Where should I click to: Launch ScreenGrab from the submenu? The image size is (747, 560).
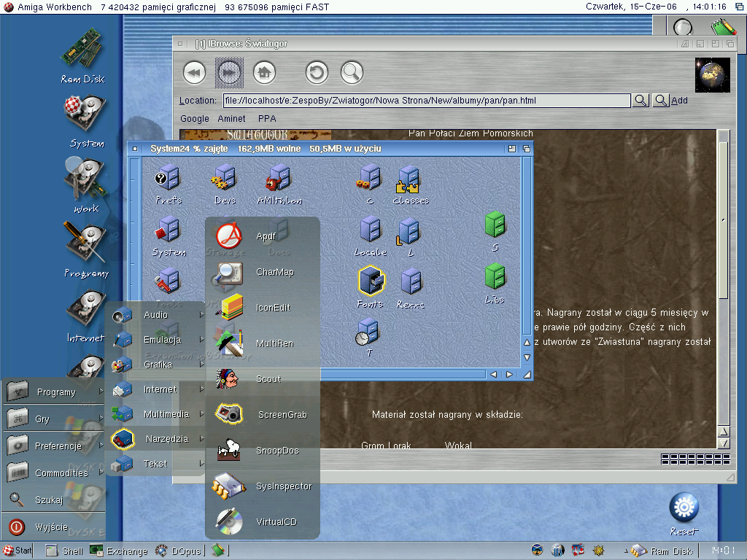click(x=263, y=415)
